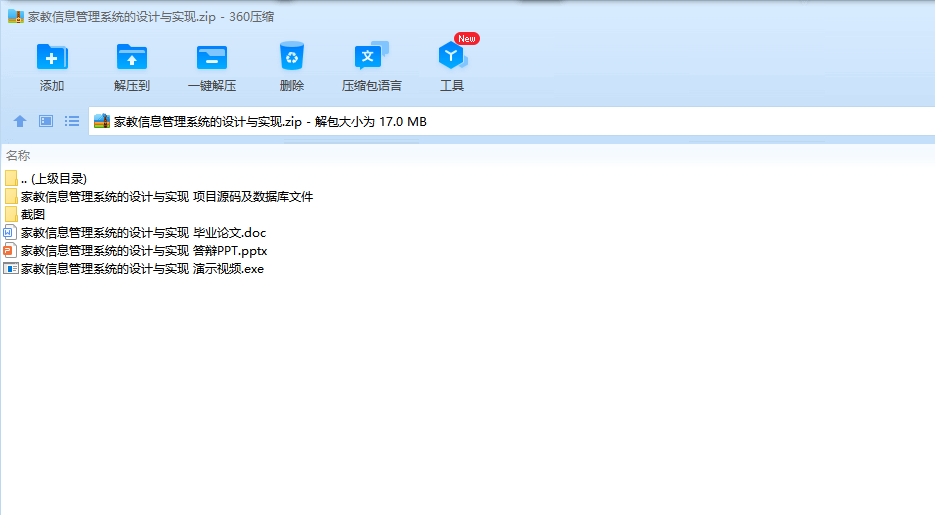The height and width of the screenshot is (515, 935).
Task: Switch to large icon view mode
Action: click(x=46, y=122)
